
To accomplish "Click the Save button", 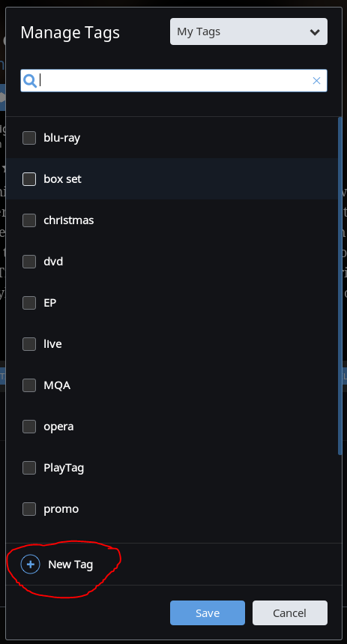I will [208, 613].
